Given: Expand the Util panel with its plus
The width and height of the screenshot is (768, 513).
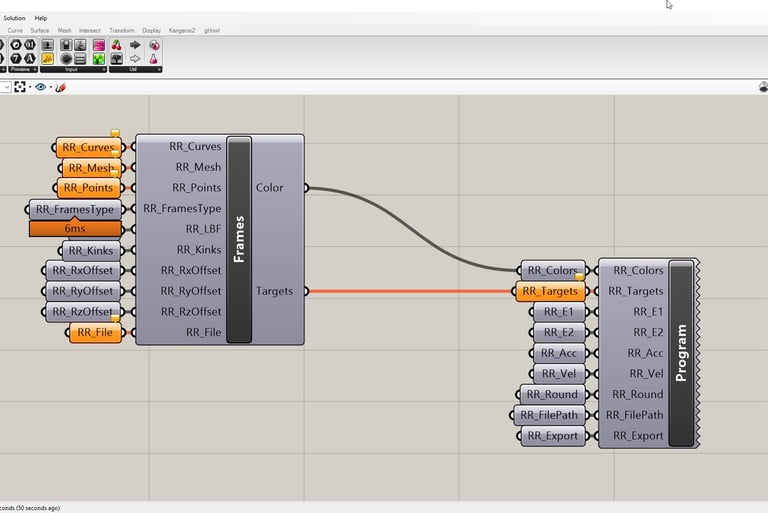Looking at the screenshot, I should click(159, 70).
